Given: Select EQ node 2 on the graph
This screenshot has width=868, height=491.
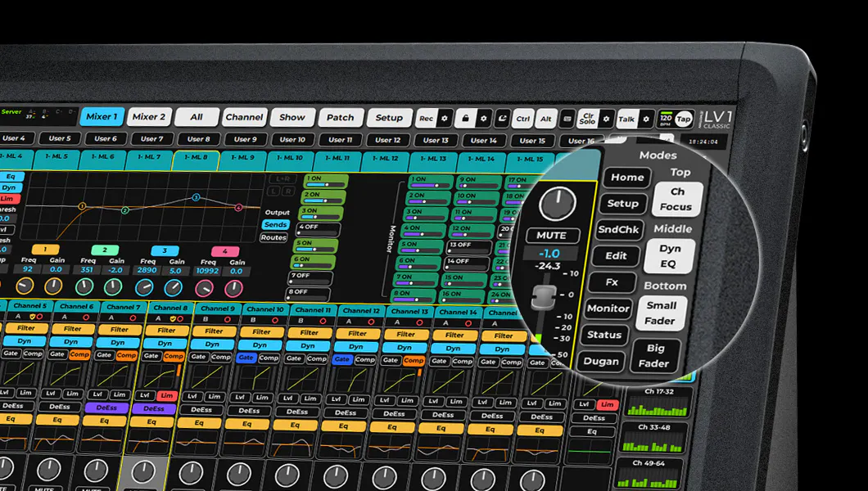Looking at the screenshot, I should tap(125, 210).
